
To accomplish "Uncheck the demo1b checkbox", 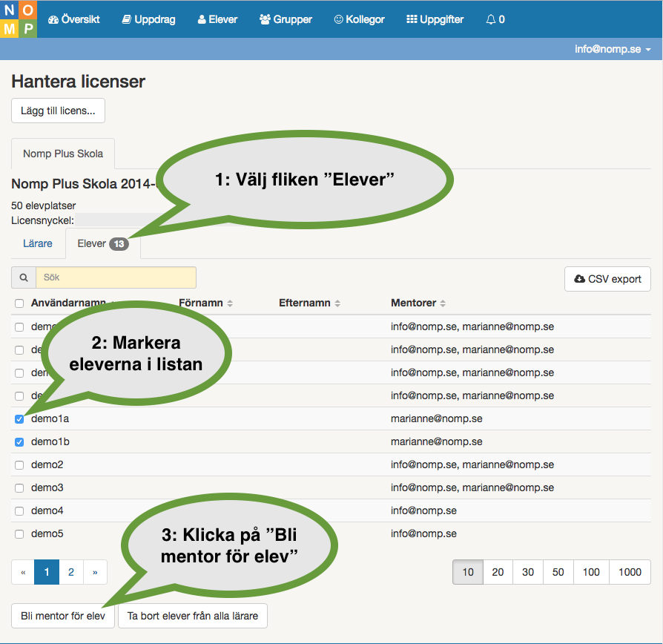I will (x=19, y=442).
